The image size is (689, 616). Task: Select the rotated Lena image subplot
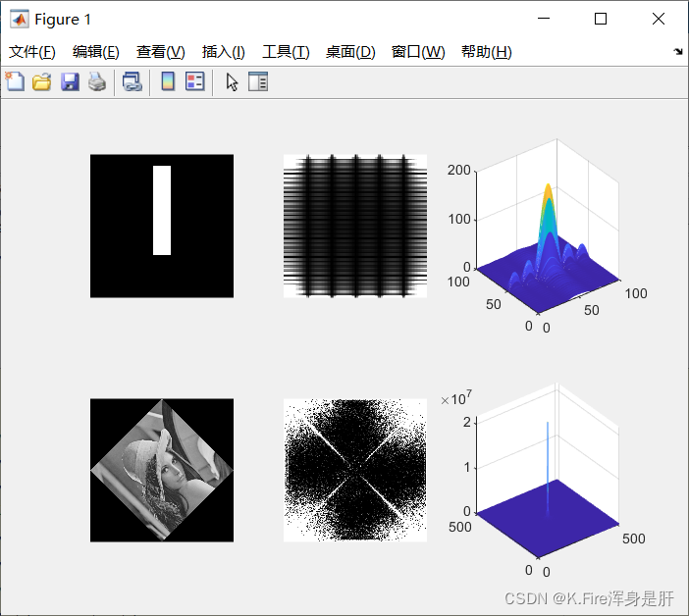pyautogui.click(x=162, y=470)
